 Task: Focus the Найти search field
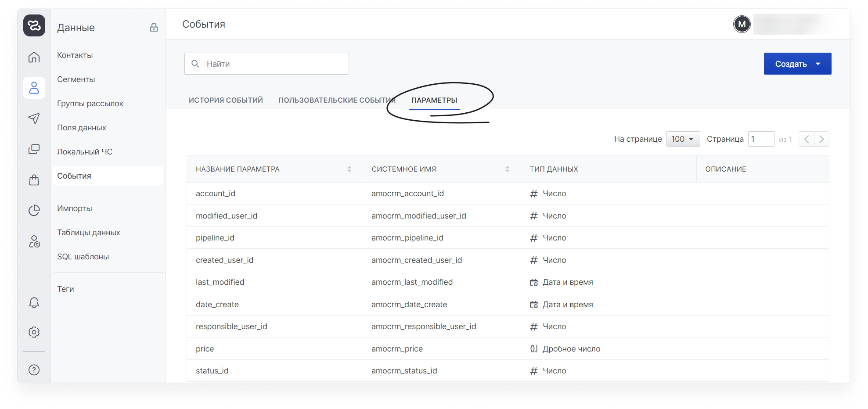267,64
